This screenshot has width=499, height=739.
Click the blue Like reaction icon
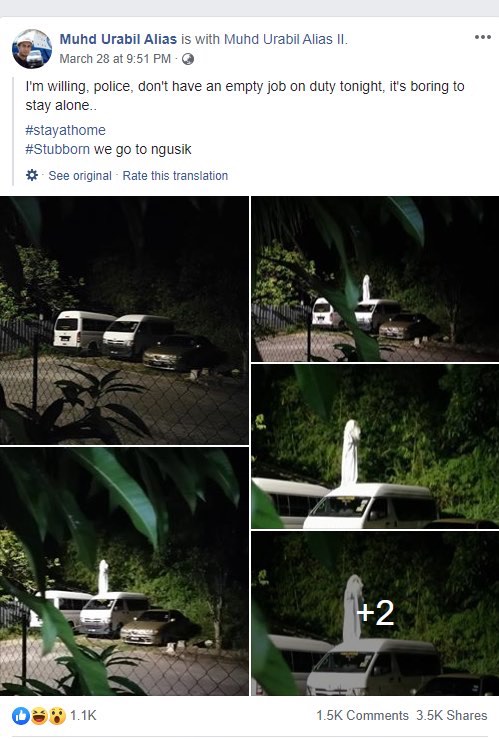[x=21, y=716]
